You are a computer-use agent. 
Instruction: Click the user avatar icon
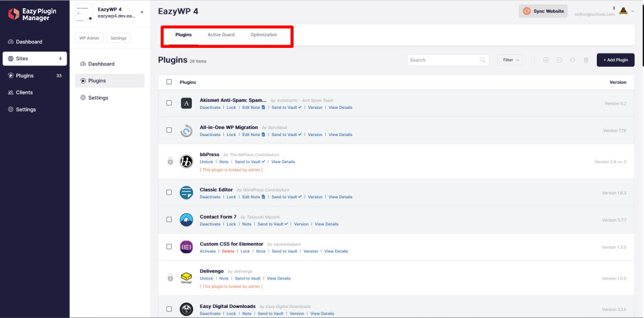coord(623,11)
